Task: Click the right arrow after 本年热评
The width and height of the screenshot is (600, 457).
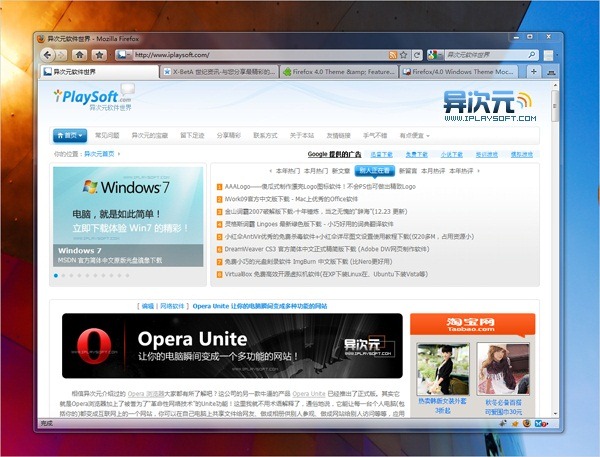Action: 479,171
